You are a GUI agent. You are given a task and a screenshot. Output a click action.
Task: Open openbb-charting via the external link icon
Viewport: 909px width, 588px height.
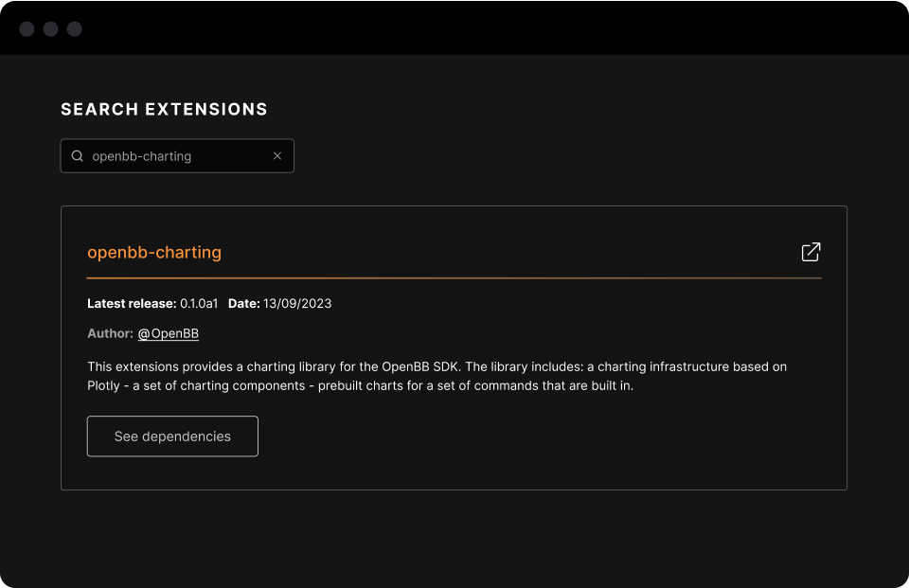coord(811,252)
